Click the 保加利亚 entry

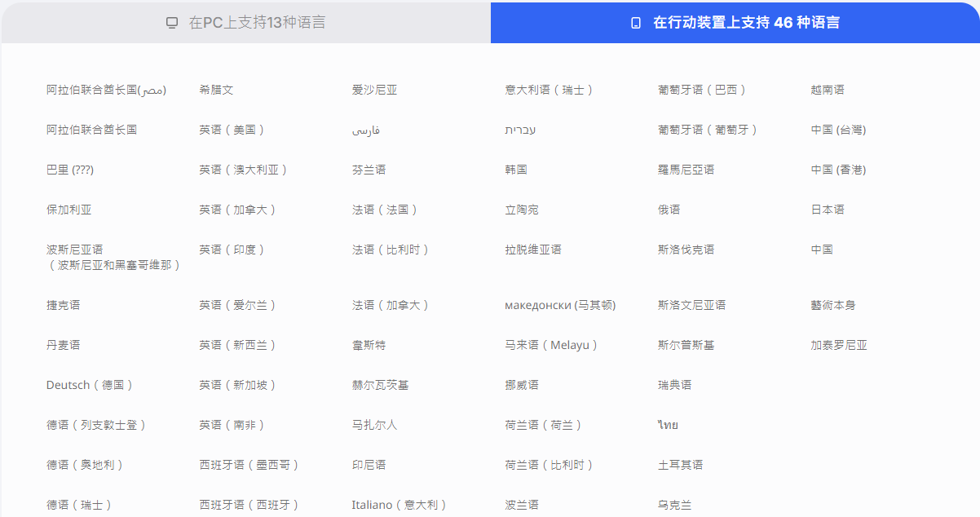[69, 210]
